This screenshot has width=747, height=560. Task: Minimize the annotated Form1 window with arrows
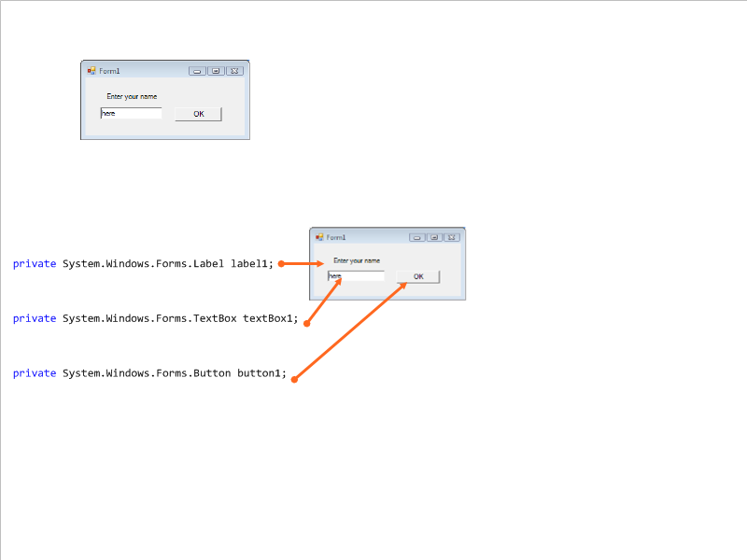click(x=417, y=237)
